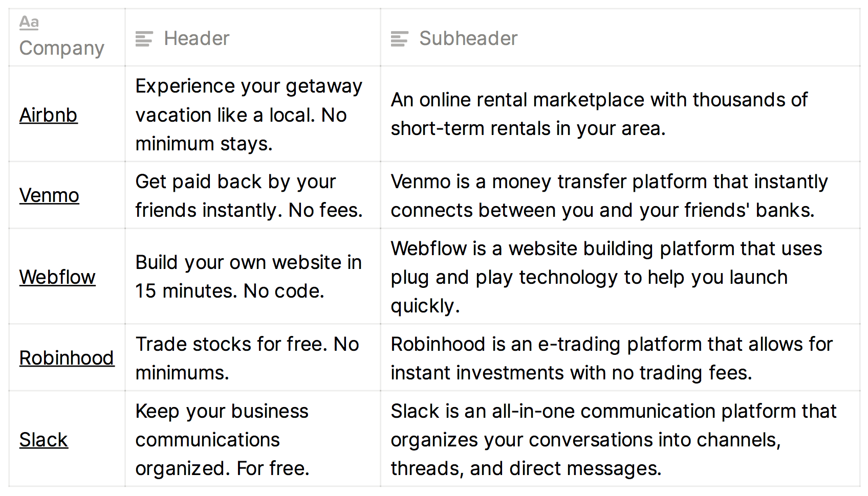Open the Header column menu
The image size is (868, 496).
[197, 39]
